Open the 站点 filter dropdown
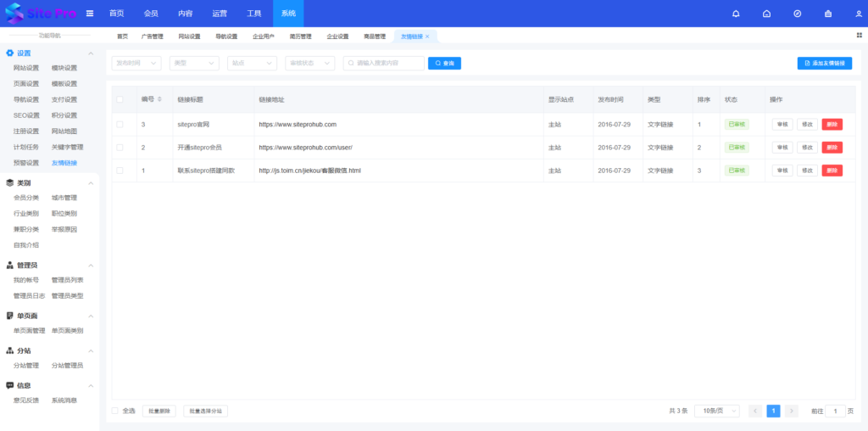The height and width of the screenshot is (431, 868). pyautogui.click(x=253, y=63)
